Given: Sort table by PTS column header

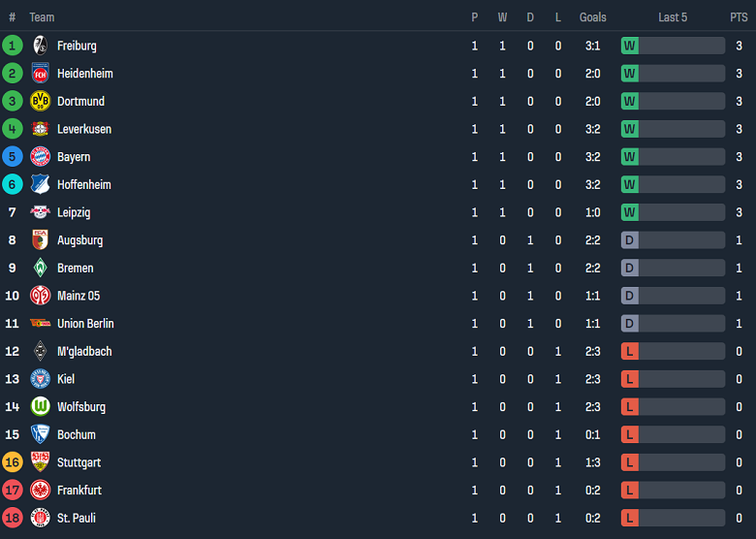Looking at the screenshot, I should tap(739, 17).
